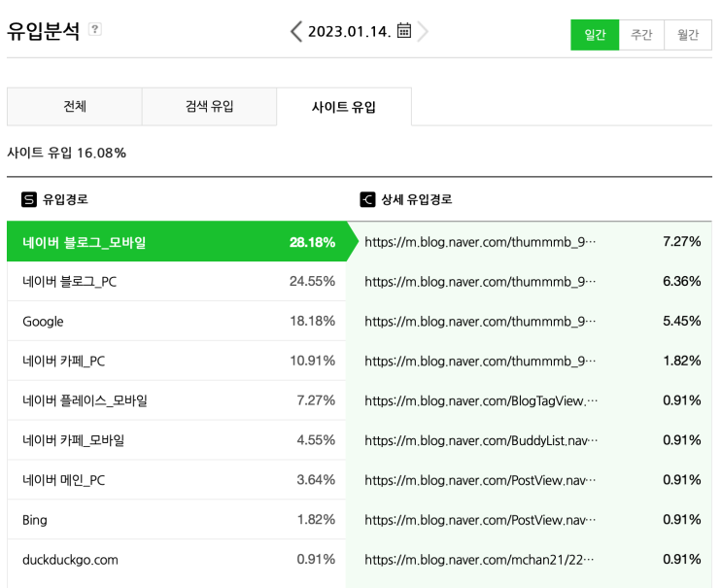The image size is (722, 588).
Task: Click the S icon beside 유입경로 header
Action: (29, 199)
